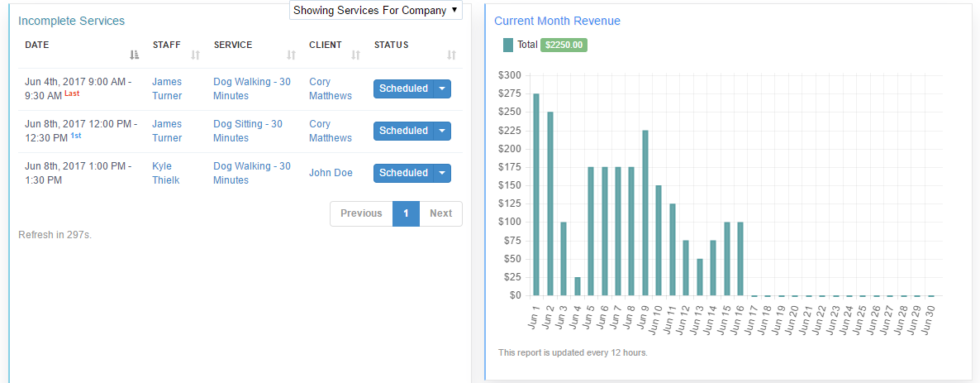This screenshot has width=980, height=383.
Task: Click the report updated every 12 hours note
Action: [573, 352]
